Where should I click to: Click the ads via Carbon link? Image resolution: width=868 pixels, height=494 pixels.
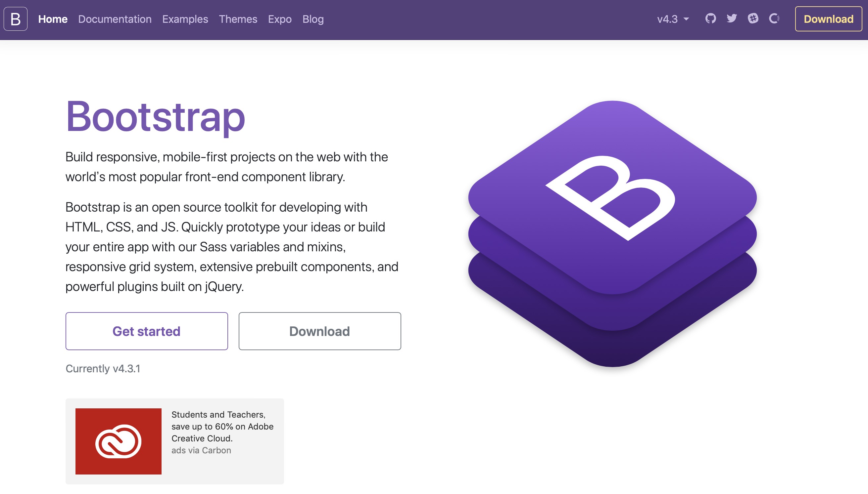[x=201, y=449]
